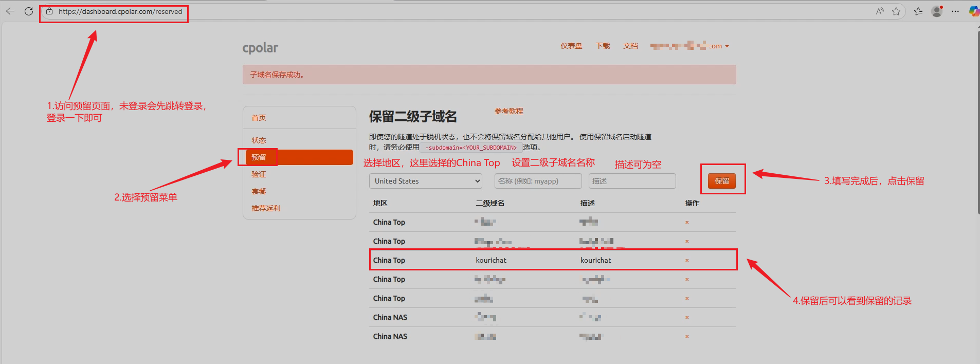Open the favorites list icon
The height and width of the screenshot is (364, 980).
918,11
